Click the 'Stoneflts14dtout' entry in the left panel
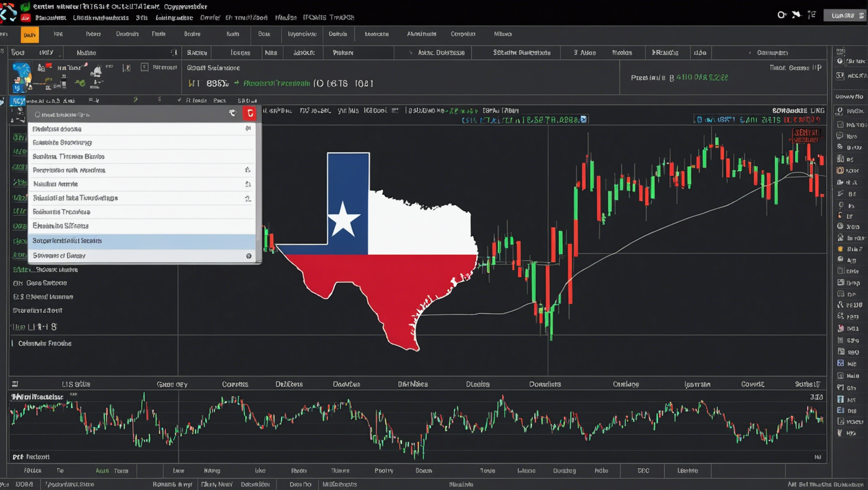The image size is (868, 490). [x=37, y=311]
